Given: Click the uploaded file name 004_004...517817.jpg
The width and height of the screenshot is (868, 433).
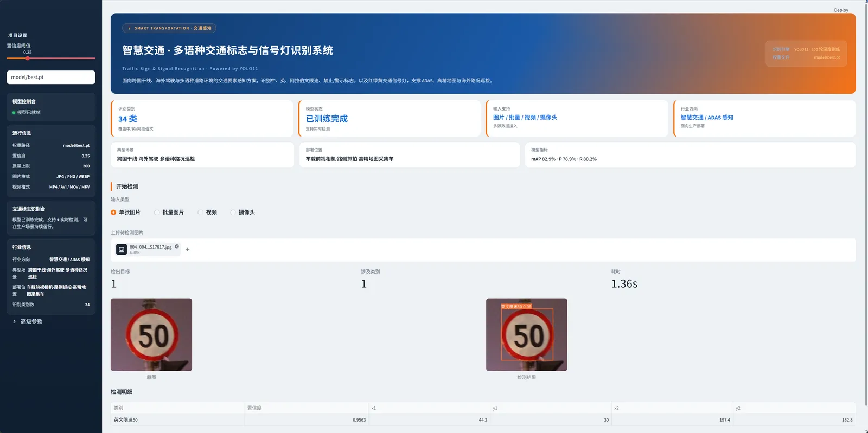Looking at the screenshot, I should pyautogui.click(x=150, y=247).
